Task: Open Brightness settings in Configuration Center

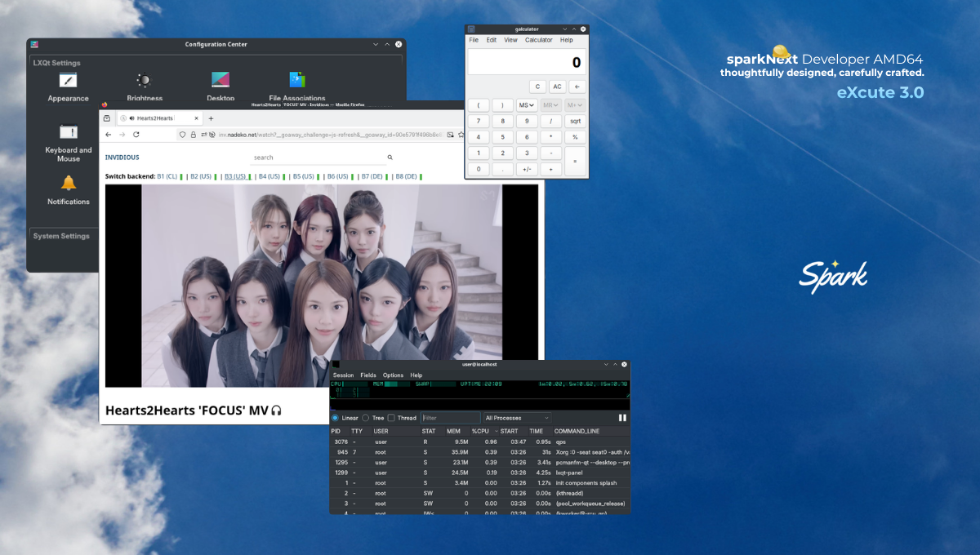Action: click(144, 88)
